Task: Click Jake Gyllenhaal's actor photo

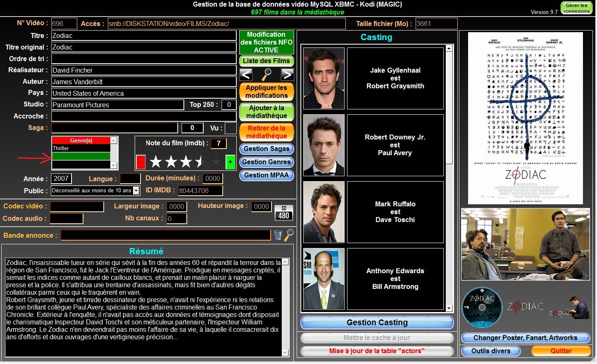Action: coord(324,78)
